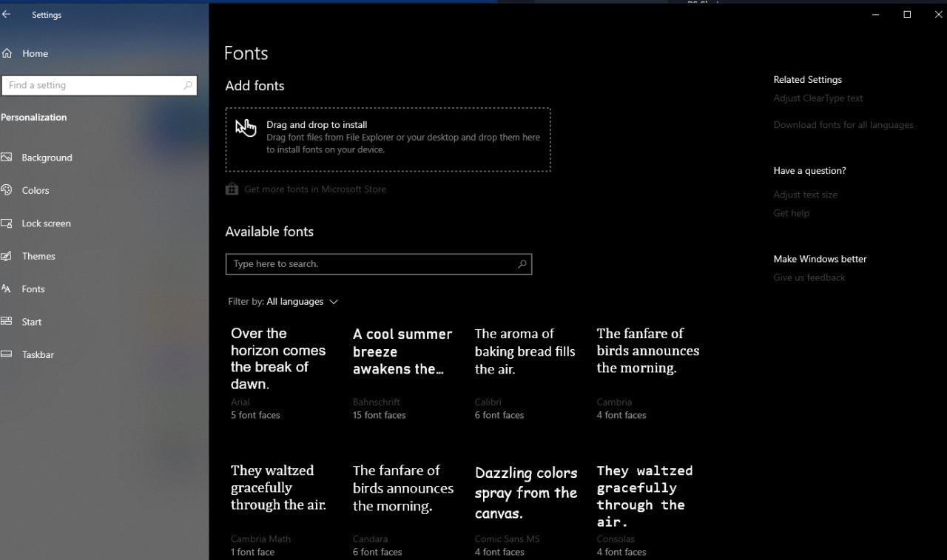Focus the 'Type here to search' font box
The width and height of the screenshot is (947, 560).
click(379, 264)
